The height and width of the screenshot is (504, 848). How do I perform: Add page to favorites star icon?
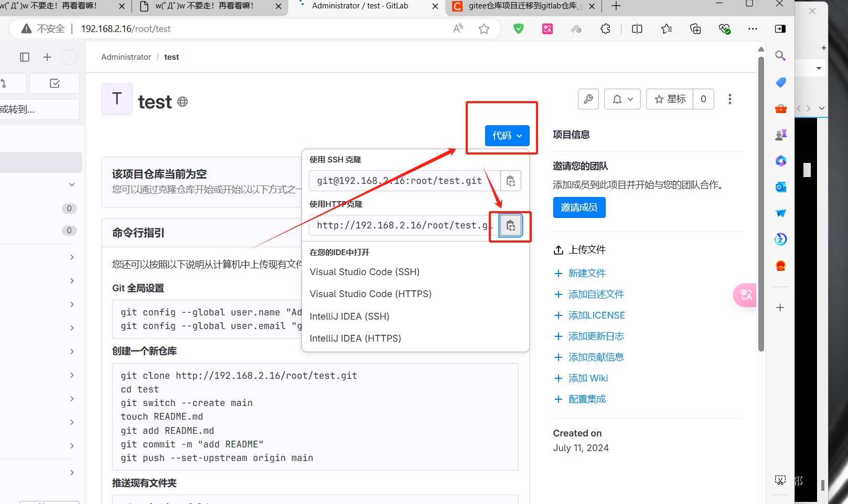click(x=484, y=29)
